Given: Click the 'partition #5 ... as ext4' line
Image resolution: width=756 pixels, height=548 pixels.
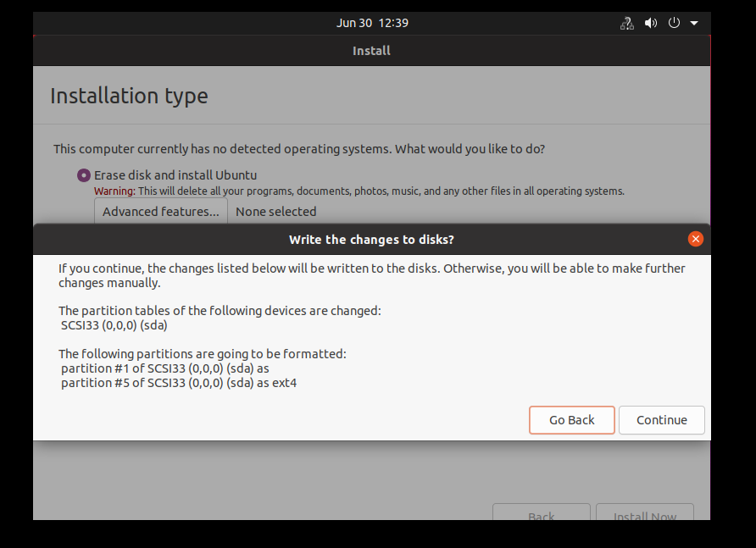Looking at the screenshot, I should (179, 383).
